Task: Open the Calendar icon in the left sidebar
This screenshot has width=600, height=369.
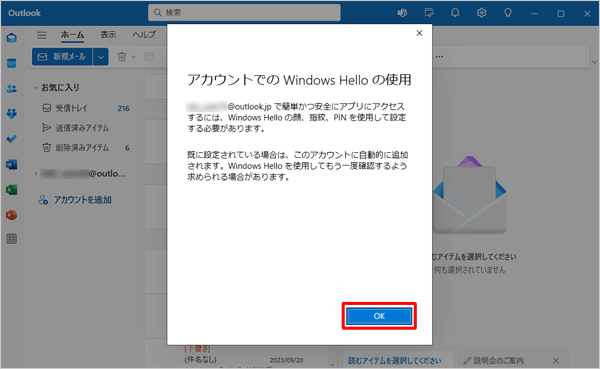Action: pyautogui.click(x=11, y=63)
